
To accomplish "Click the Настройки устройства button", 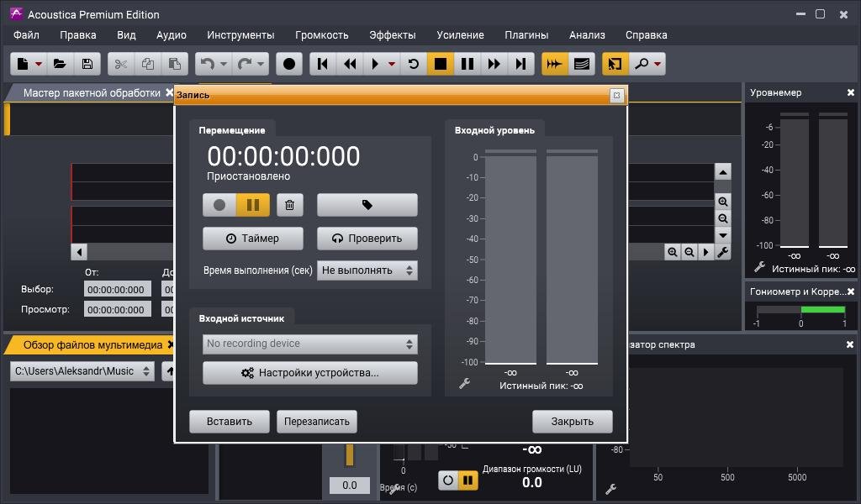I will point(310,373).
